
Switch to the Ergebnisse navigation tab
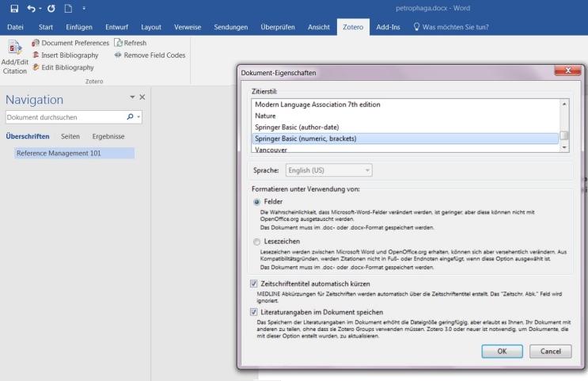[108, 136]
